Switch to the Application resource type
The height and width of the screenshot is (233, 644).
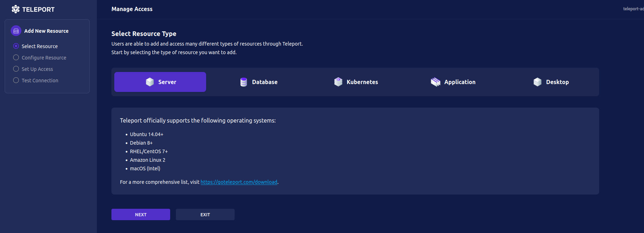click(x=453, y=82)
